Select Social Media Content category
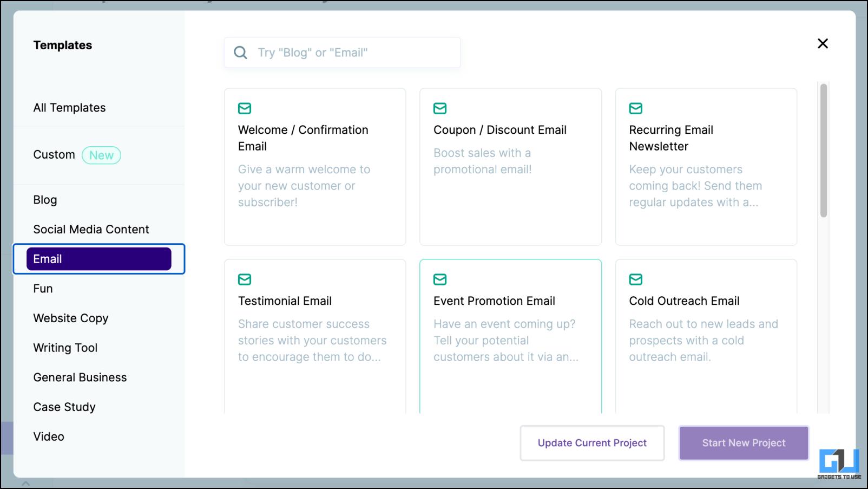 (91, 229)
